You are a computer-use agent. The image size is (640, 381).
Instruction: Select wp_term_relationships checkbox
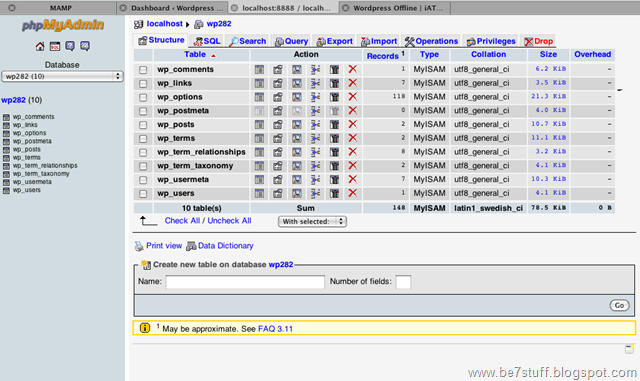click(143, 153)
